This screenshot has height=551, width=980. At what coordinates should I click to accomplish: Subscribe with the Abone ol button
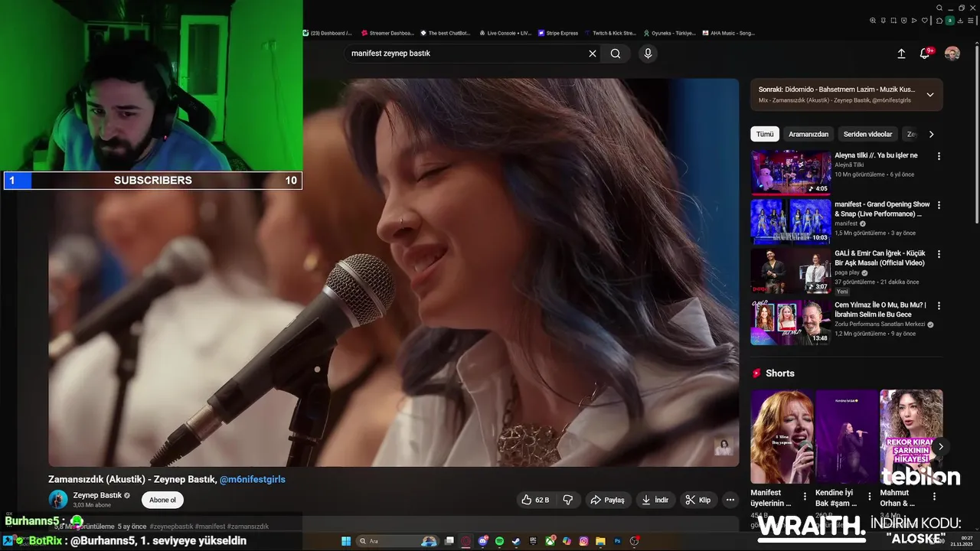point(162,500)
